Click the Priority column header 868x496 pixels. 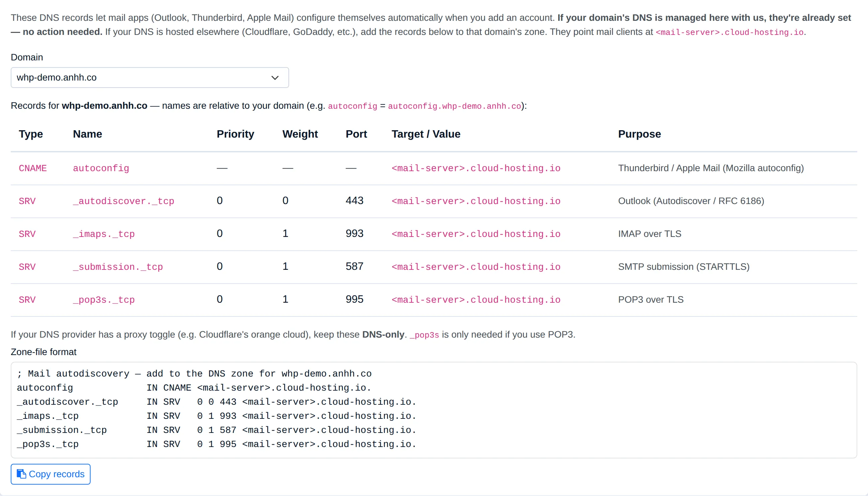tap(235, 134)
